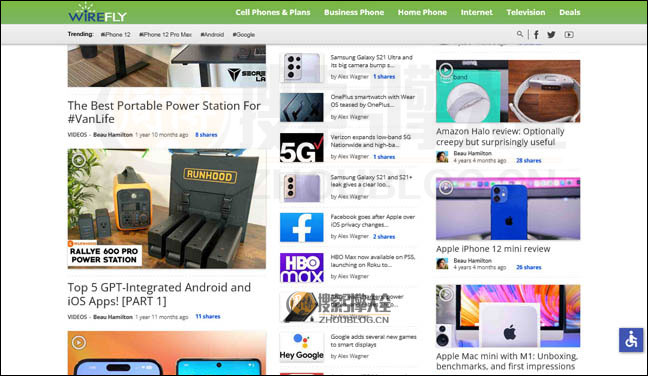Click Beau Hamilton avatar beside Amazon Halo review
Viewport: 648px width, 376px height.
(442, 157)
